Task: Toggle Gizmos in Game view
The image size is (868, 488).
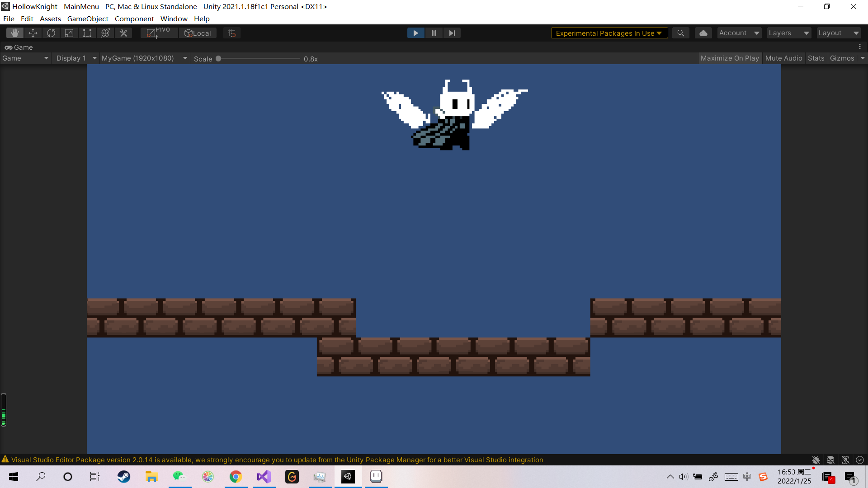Action: pyautogui.click(x=842, y=58)
